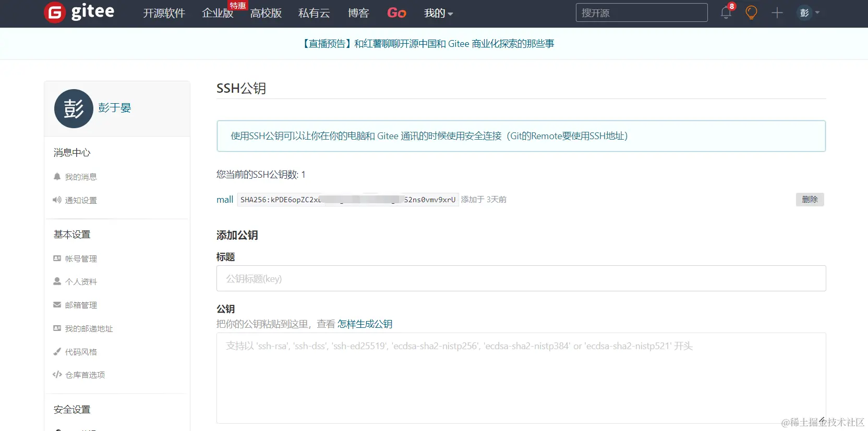Open 高校版 in the top navigation
This screenshot has width=868, height=431.
pyautogui.click(x=266, y=13)
